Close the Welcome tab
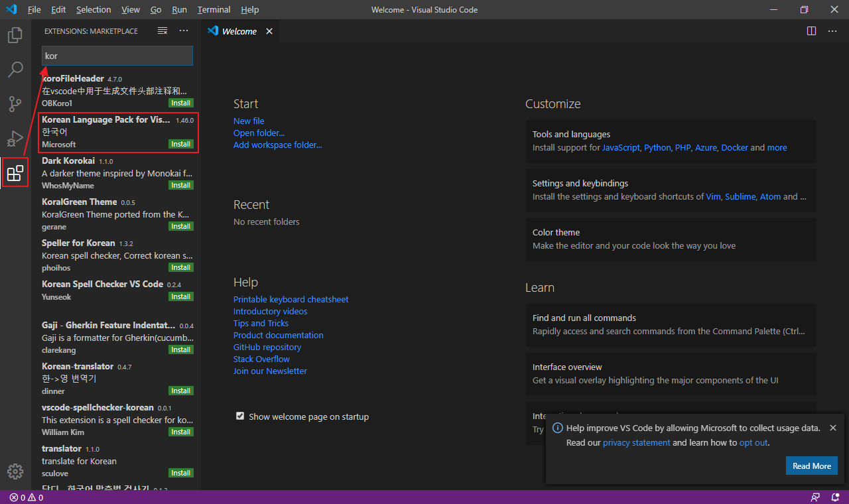849x504 pixels. [x=269, y=31]
